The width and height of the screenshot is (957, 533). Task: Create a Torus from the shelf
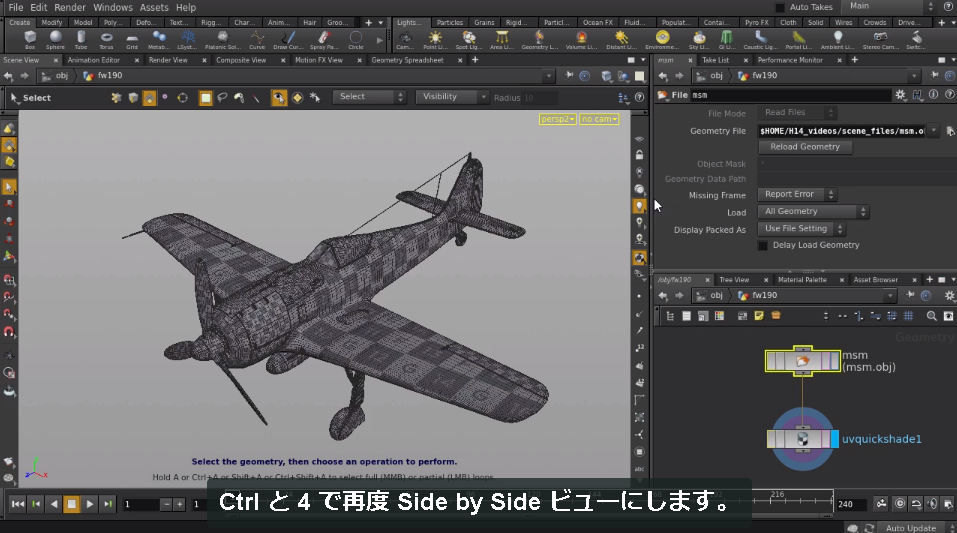pos(106,40)
